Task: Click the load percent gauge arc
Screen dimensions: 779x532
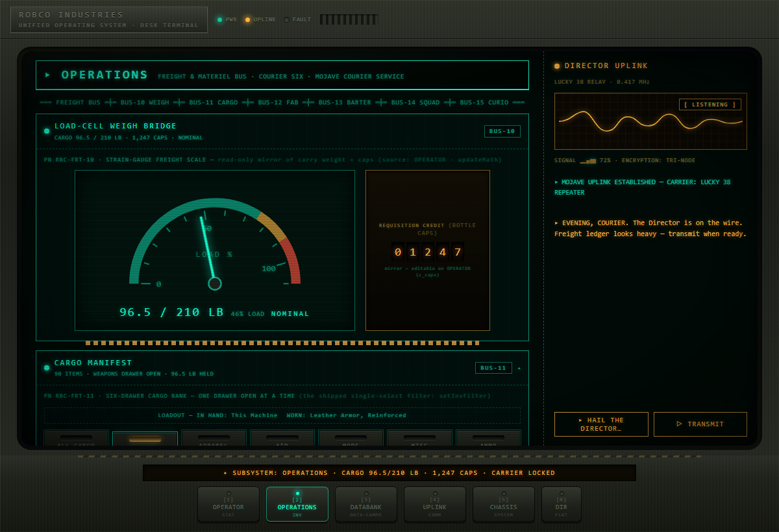Action: (215, 241)
